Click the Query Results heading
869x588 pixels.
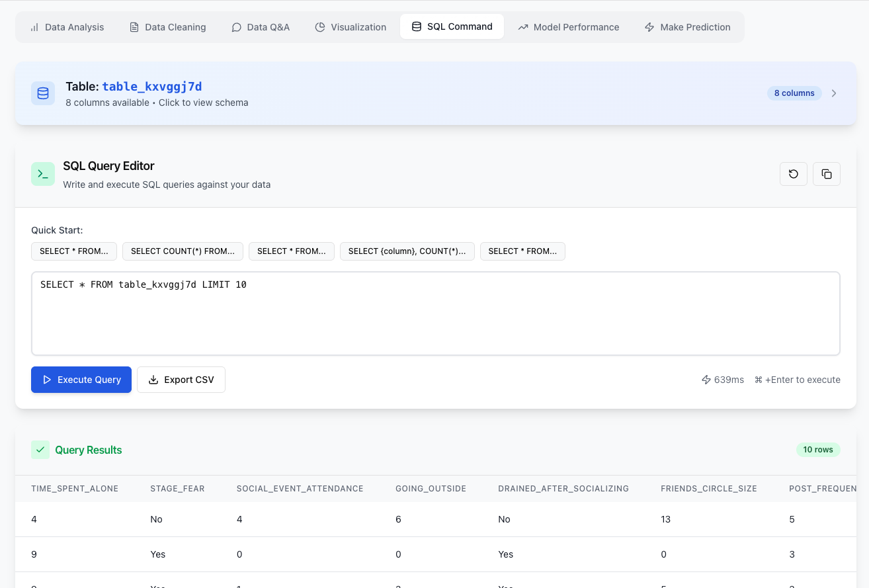[89, 450]
